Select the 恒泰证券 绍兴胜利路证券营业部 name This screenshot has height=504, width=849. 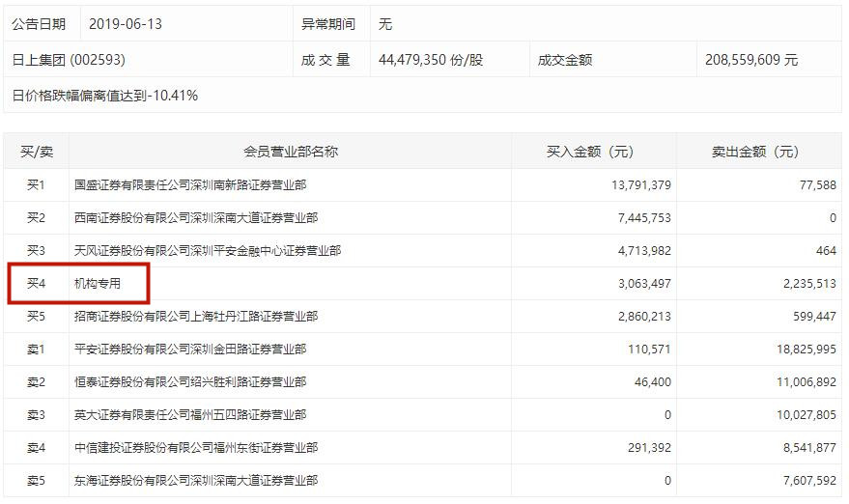[190, 382]
